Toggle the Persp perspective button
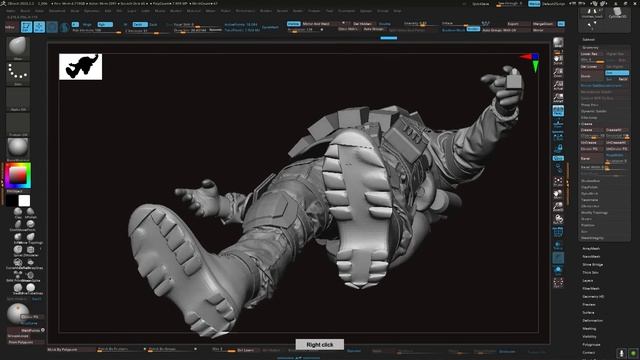640x360 pixels. tap(558, 110)
